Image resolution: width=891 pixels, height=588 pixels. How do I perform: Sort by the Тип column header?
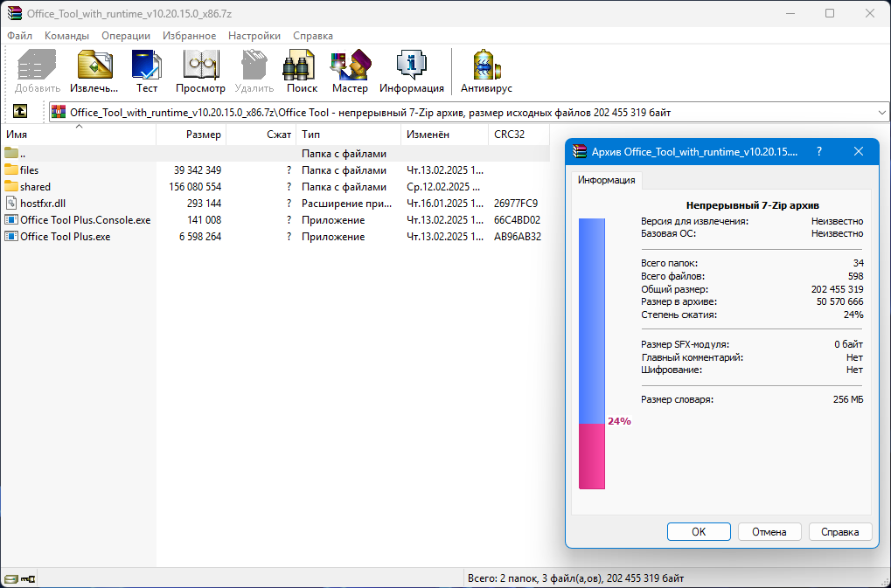(x=348, y=135)
